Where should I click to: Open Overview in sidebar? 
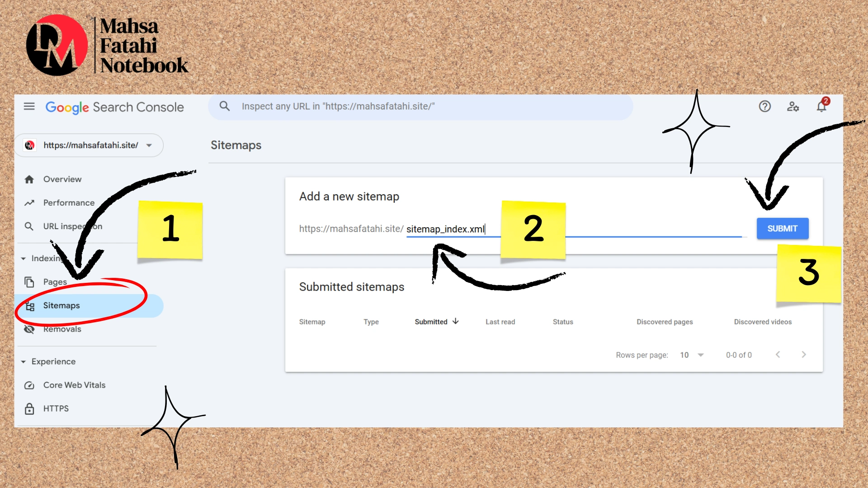coord(62,179)
